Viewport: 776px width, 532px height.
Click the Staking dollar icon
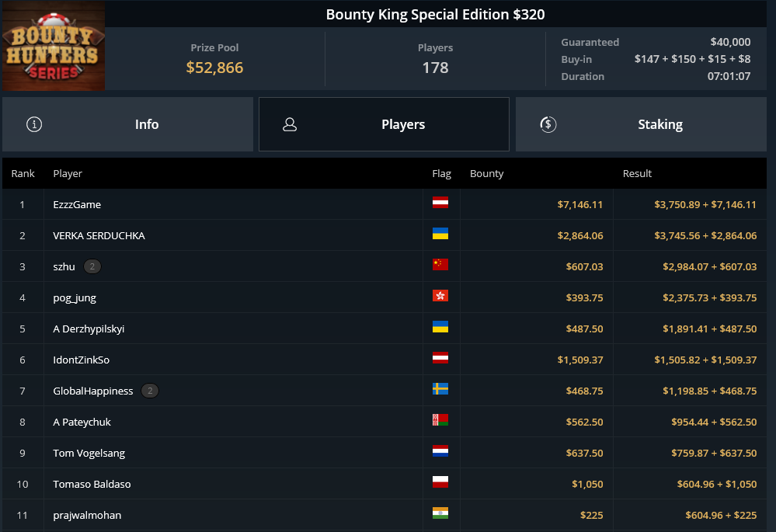tap(548, 124)
